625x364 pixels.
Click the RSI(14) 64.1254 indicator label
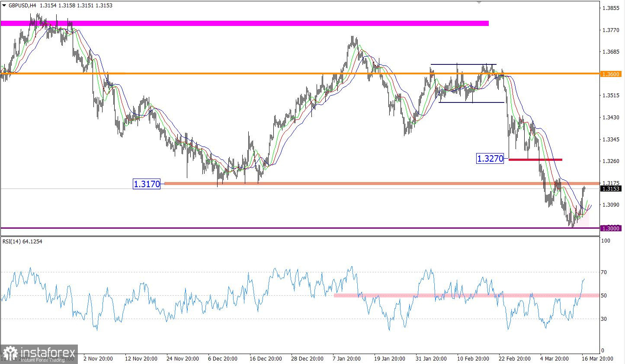[22, 241]
